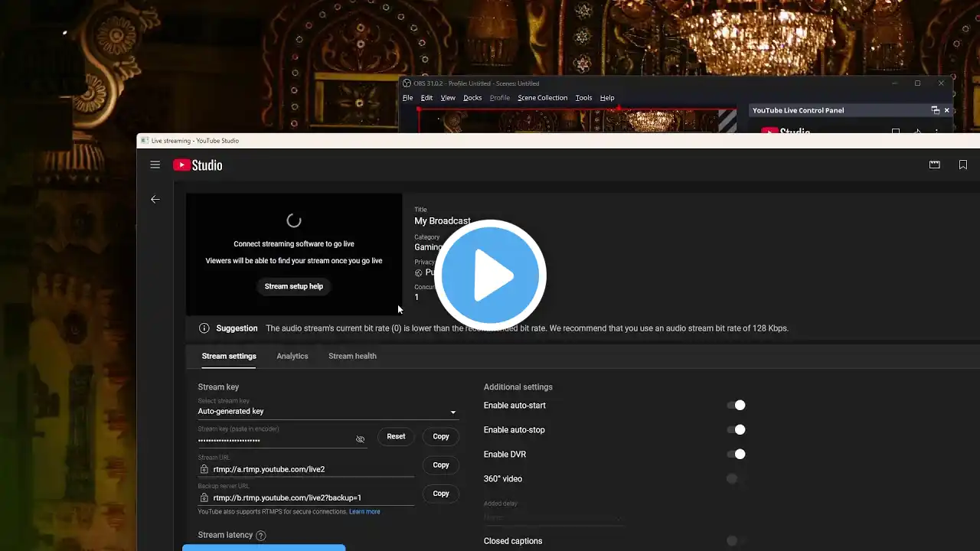Open the Added delay dropdown
This screenshot has height=551, width=980.
(553, 517)
